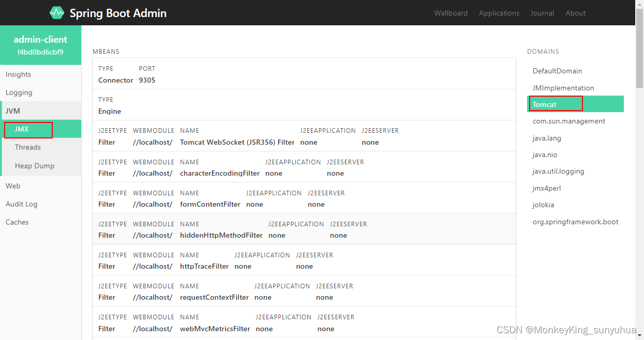Select the com.sun.management domain
Screen dimensions: 644x340
[x=575, y=121]
